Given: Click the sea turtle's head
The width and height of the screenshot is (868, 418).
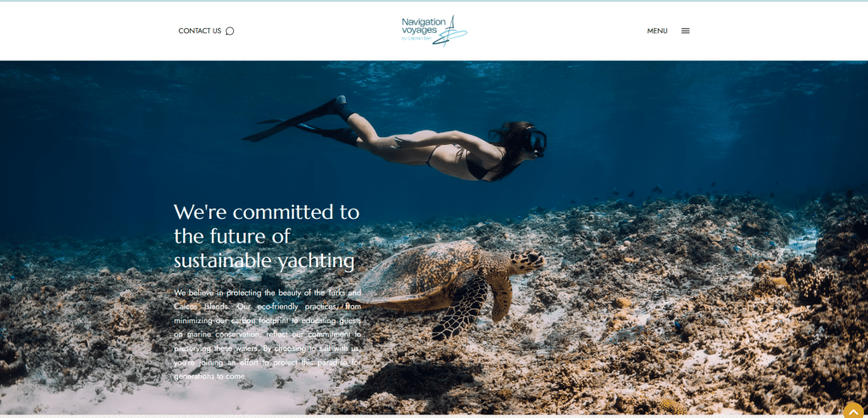Looking at the screenshot, I should tap(527, 261).
